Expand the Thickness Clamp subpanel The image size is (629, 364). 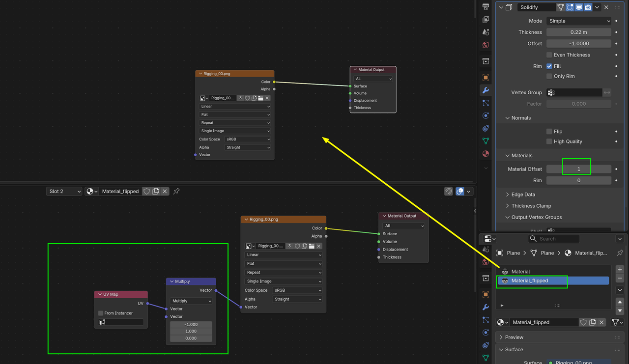tap(508, 206)
